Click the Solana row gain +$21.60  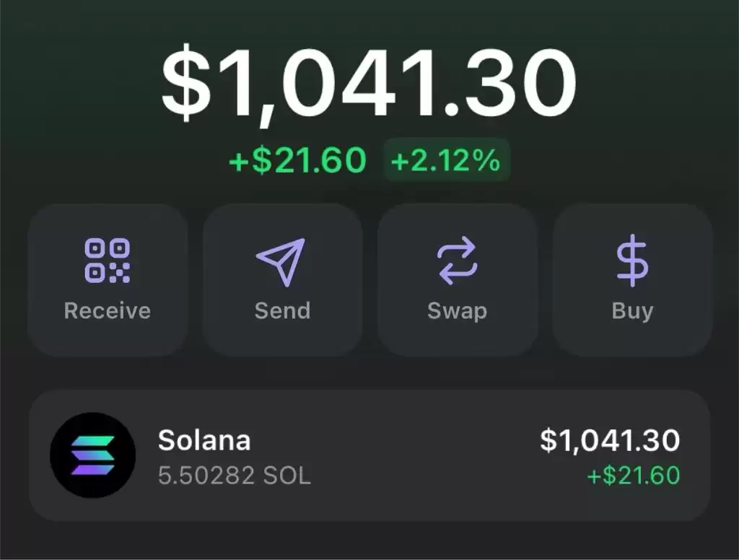pyautogui.click(x=634, y=475)
